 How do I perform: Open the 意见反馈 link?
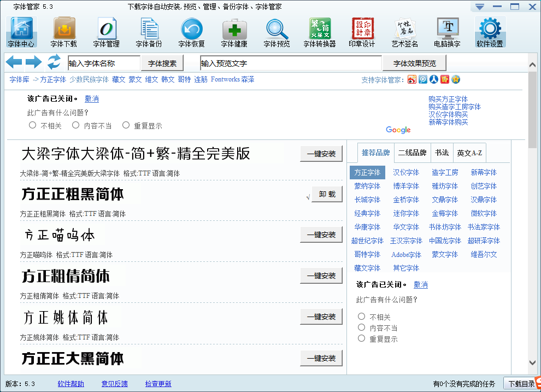tap(115, 384)
